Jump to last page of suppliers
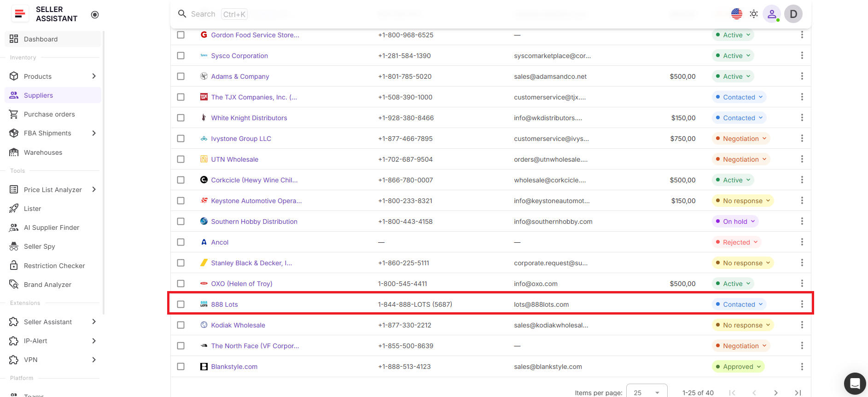Screen dimensions: 868x397 798,393
